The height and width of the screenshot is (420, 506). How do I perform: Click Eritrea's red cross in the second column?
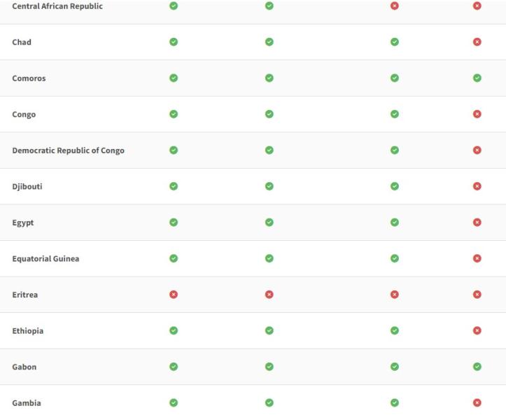point(269,295)
